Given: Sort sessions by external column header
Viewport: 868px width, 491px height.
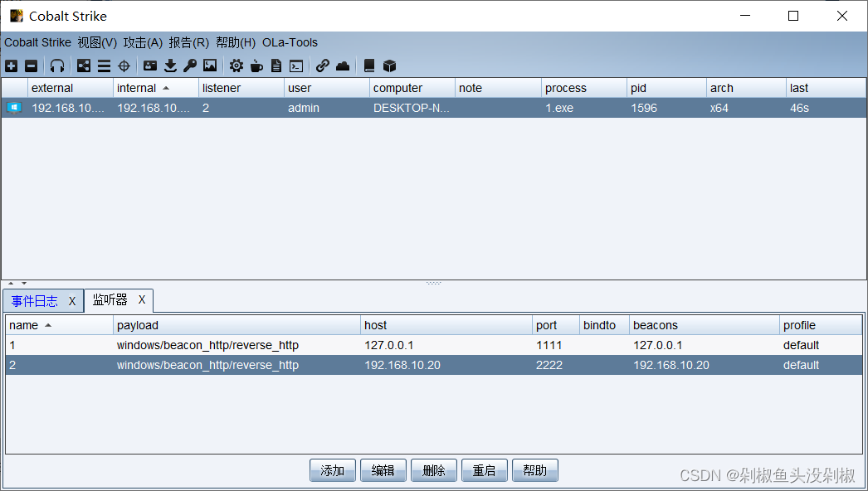Looking at the screenshot, I should click(x=71, y=88).
